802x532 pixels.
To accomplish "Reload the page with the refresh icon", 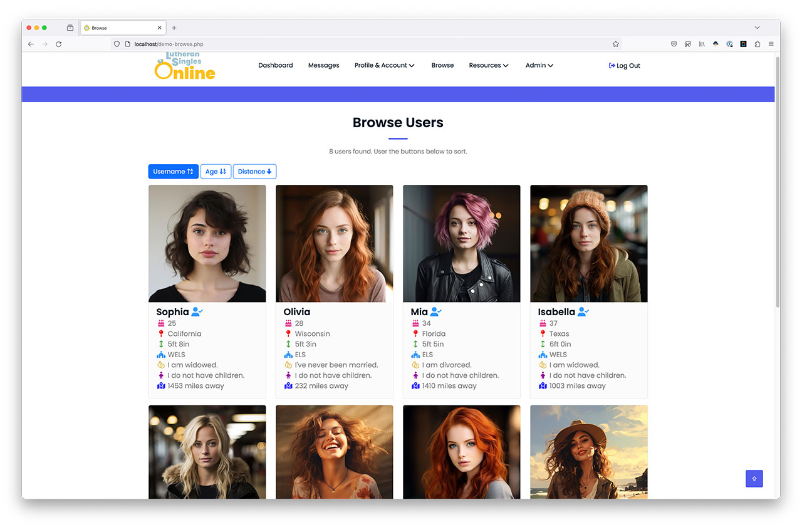I will tap(59, 44).
